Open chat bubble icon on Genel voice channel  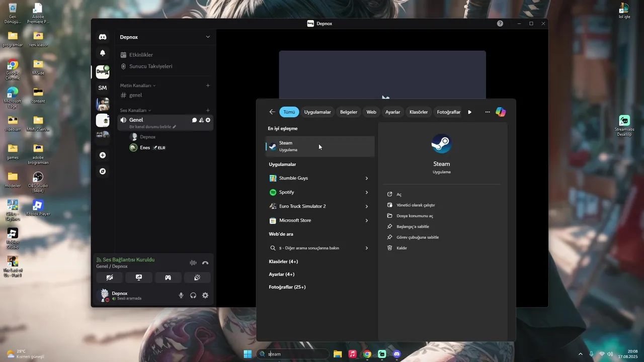195,120
